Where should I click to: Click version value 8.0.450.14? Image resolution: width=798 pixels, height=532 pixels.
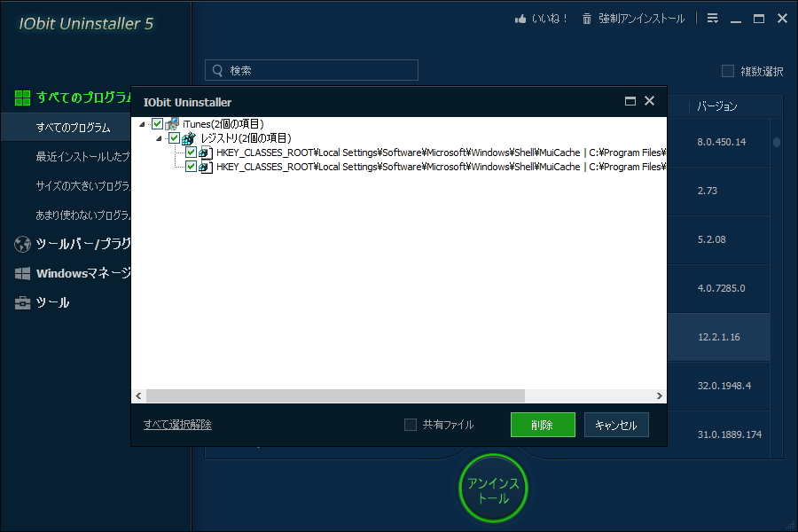pos(722,142)
